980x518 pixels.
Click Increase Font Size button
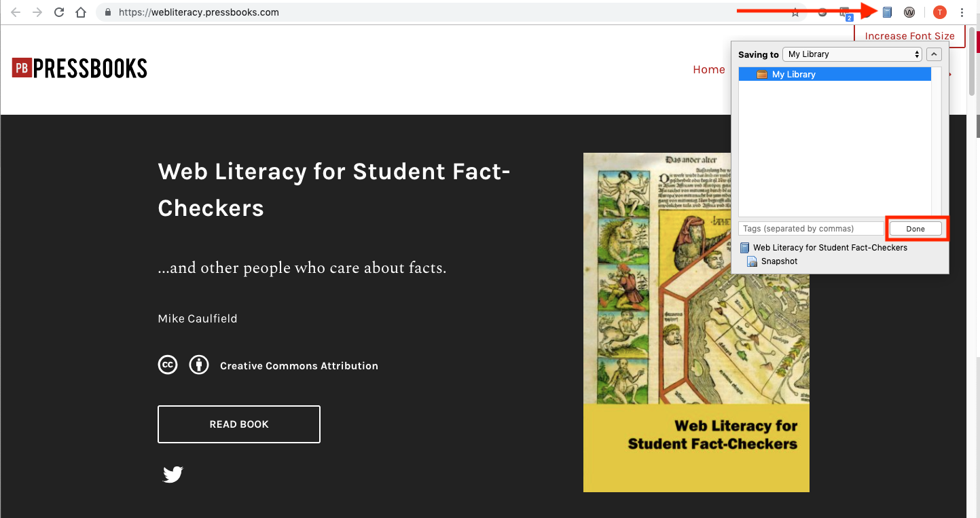[x=909, y=36]
